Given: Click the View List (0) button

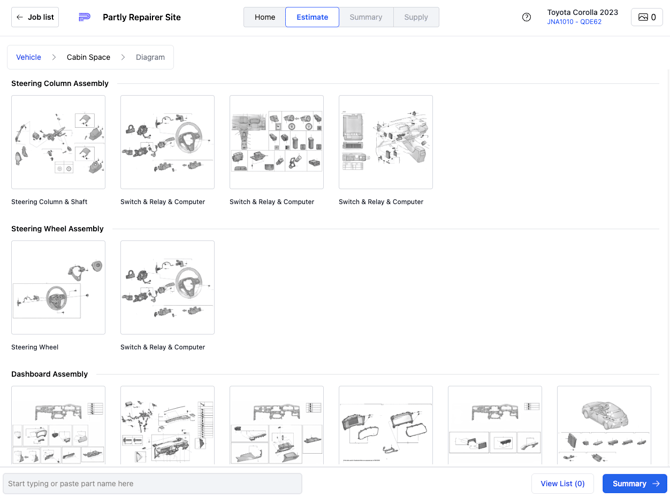Looking at the screenshot, I should coord(562,484).
